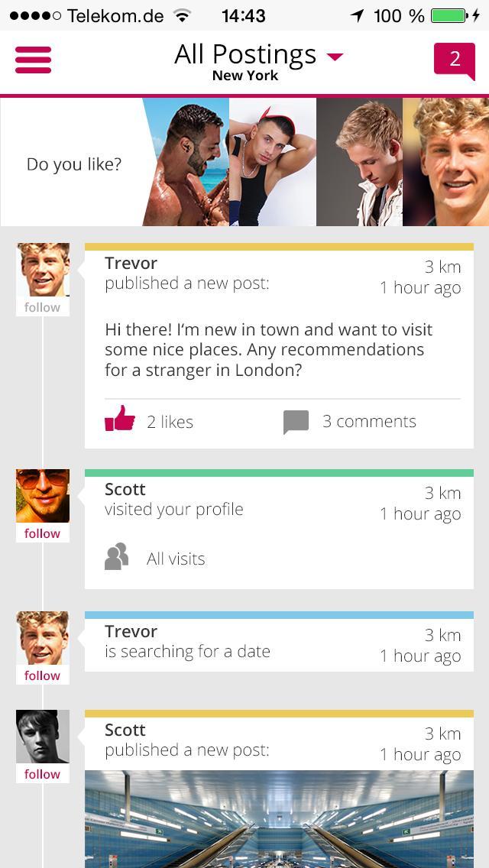Open Scott's subway station post image

click(x=279, y=819)
